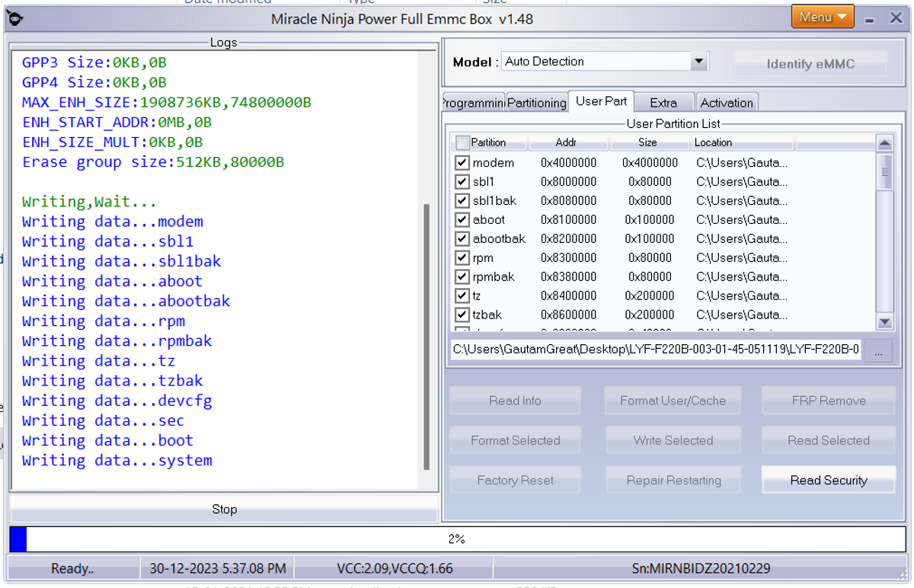Click the Location cell in the rpm row
The image size is (914, 588).
(x=742, y=258)
